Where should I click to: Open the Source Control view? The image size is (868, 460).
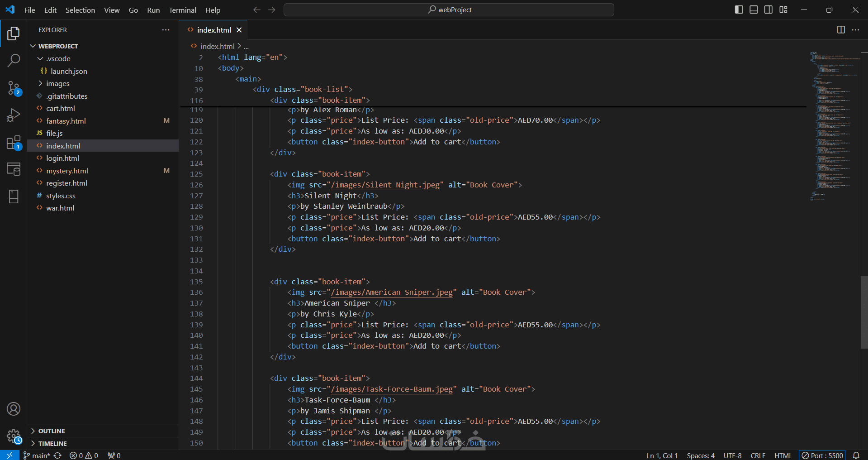14,88
